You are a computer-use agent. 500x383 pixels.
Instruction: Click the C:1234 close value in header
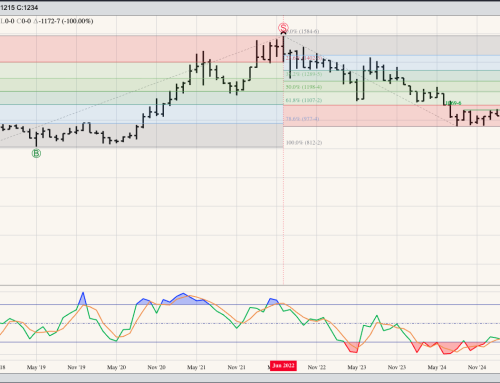26,7
